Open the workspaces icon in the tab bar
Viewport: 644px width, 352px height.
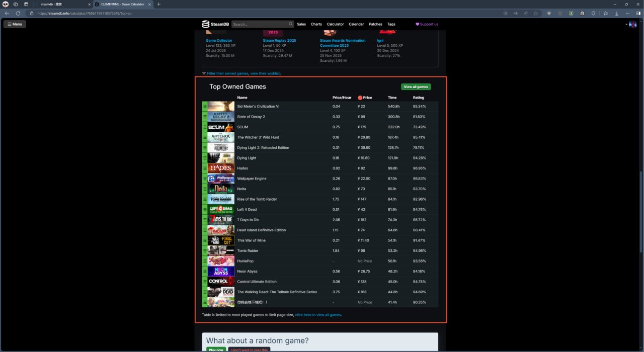[x=16, y=4]
